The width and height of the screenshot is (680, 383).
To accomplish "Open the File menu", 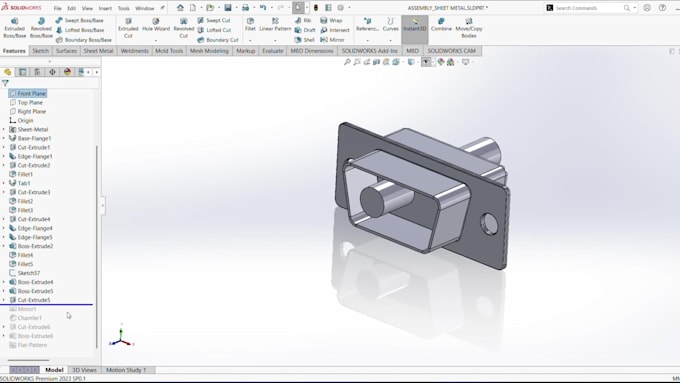I will tap(57, 8).
